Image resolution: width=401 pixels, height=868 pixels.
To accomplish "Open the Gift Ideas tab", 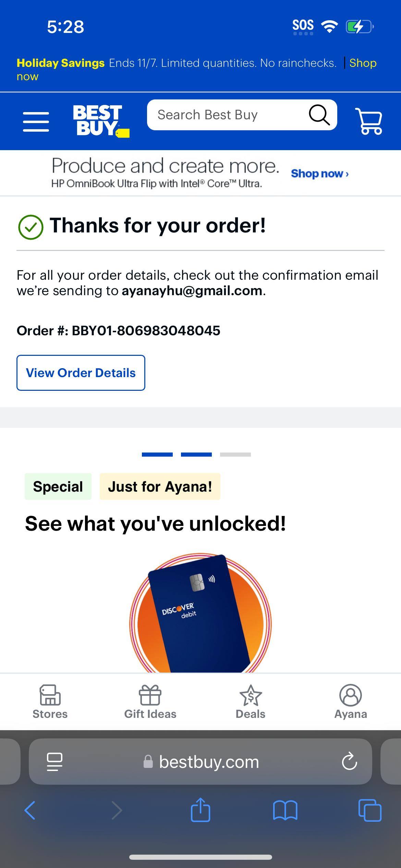I will coord(150,702).
